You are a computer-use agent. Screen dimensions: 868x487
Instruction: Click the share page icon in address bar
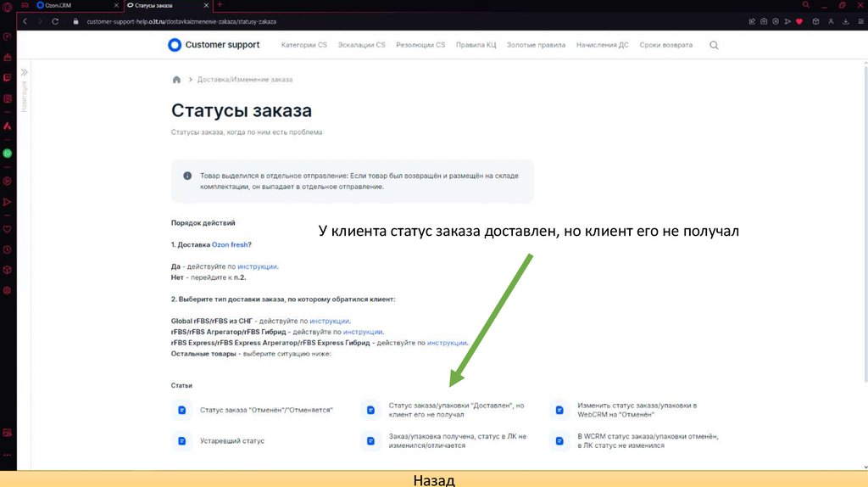752,21
